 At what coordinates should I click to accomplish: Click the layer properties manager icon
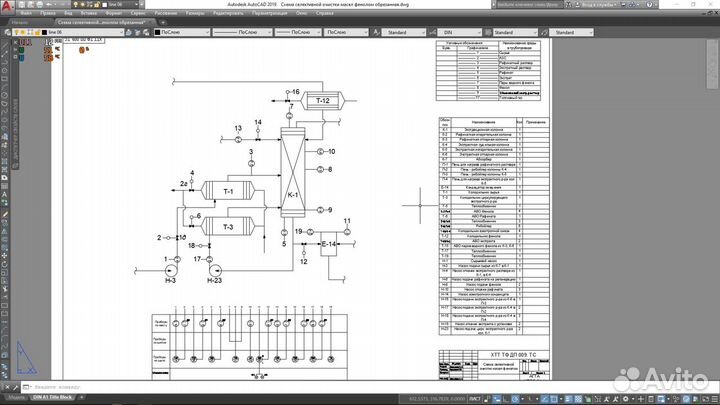[6, 32]
